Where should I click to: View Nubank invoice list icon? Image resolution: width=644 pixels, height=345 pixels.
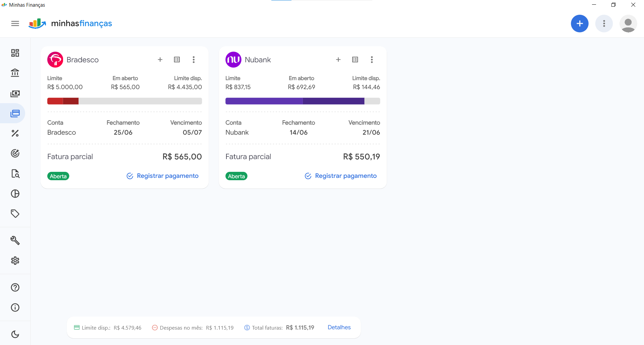point(355,60)
